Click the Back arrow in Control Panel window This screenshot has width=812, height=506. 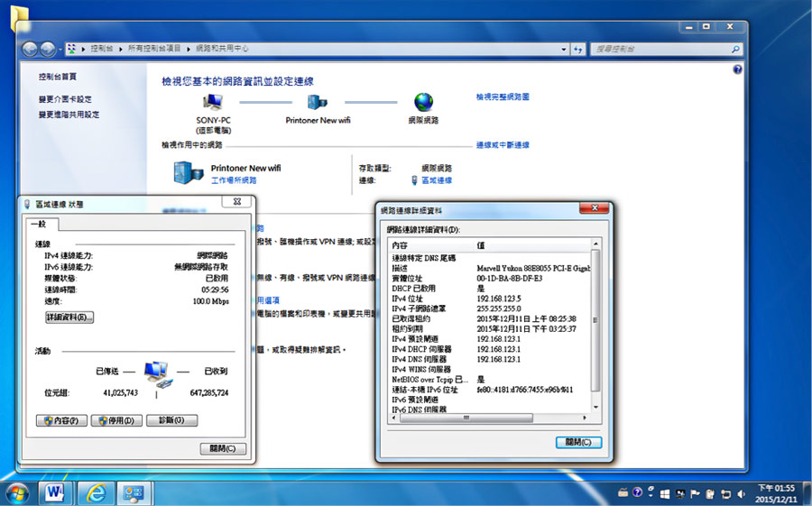point(30,50)
